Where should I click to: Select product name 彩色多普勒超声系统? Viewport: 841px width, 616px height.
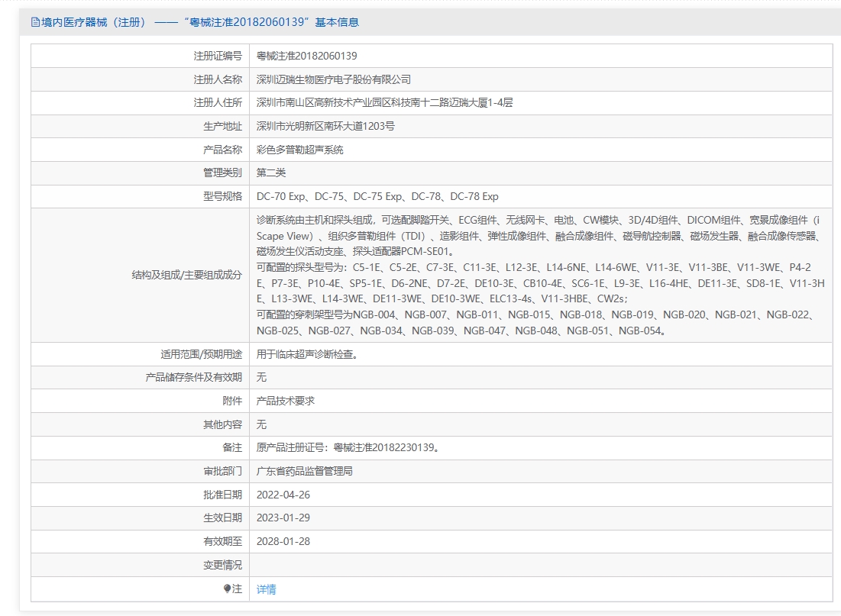coord(300,150)
